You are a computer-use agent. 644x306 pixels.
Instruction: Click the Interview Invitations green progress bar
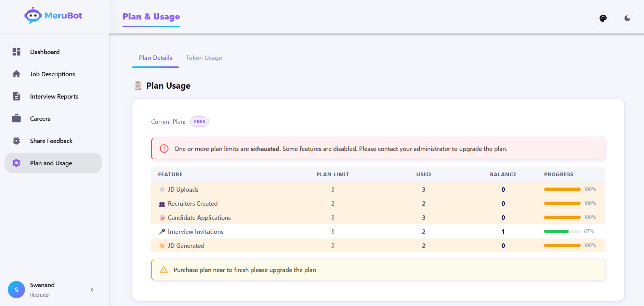tap(562, 231)
